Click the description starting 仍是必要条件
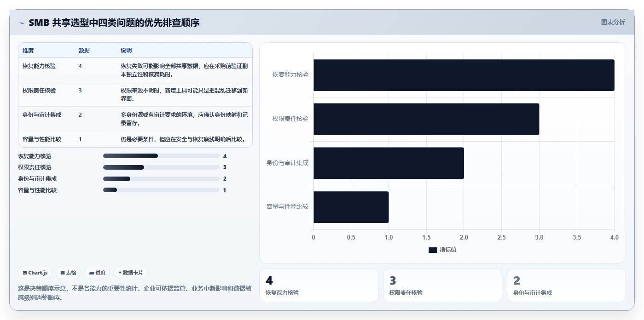644x320 pixels. coord(183,139)
